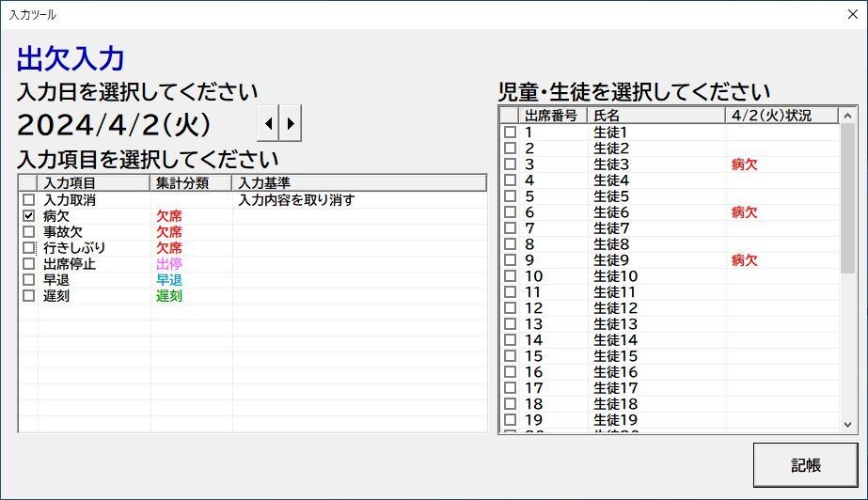Click 病欠 status of 生徒9
The height and width of the screenshot is (500, 868).
tap(744, 260)
